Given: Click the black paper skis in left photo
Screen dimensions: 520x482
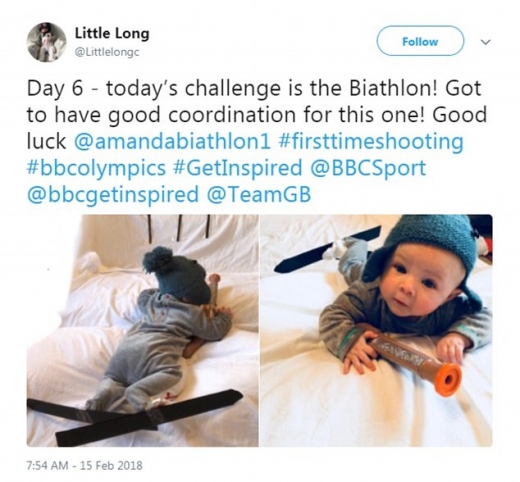Looking at the screenshot, I should 135,417.
